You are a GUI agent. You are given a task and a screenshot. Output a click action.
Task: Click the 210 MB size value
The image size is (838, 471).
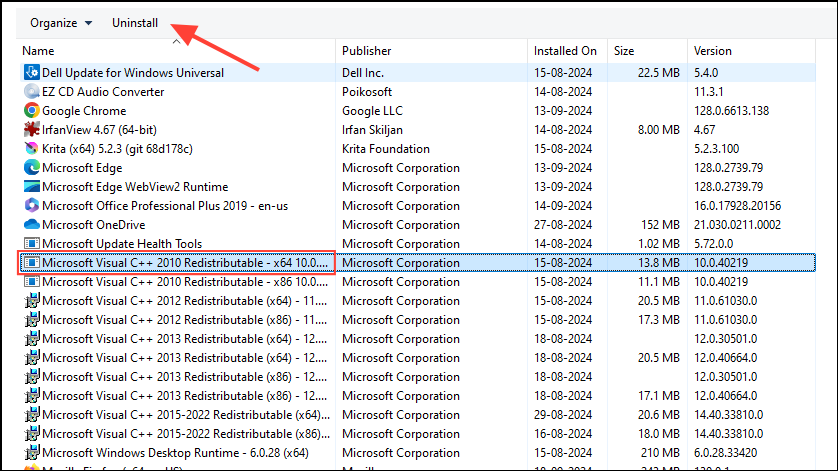[660, 453]
